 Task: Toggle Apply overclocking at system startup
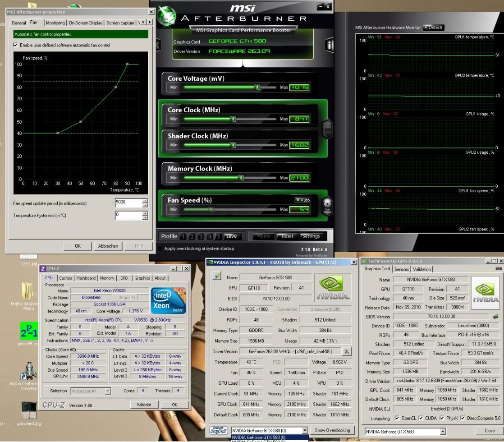[x=160, y=249]
